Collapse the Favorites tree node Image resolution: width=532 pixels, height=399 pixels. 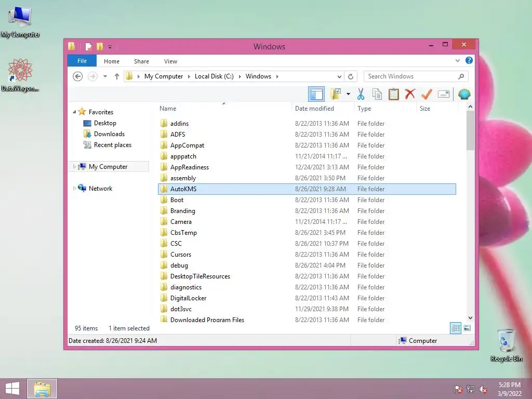pyautogui.click(x=74, y=112)
